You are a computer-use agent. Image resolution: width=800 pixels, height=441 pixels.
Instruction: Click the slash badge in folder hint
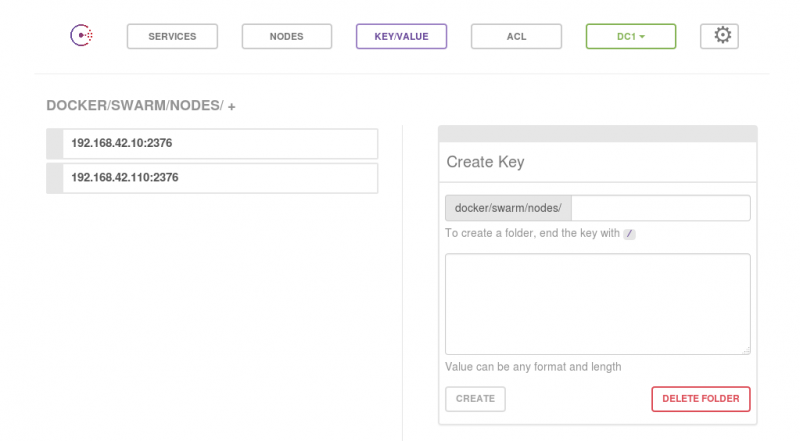pos(629,234)
